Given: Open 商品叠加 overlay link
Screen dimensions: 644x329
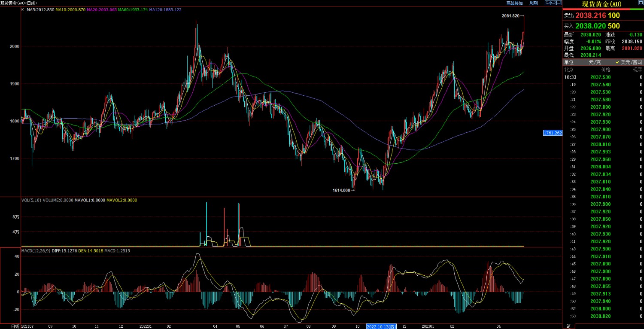Looking at the screenshot, I should click(x=514, y=3).
